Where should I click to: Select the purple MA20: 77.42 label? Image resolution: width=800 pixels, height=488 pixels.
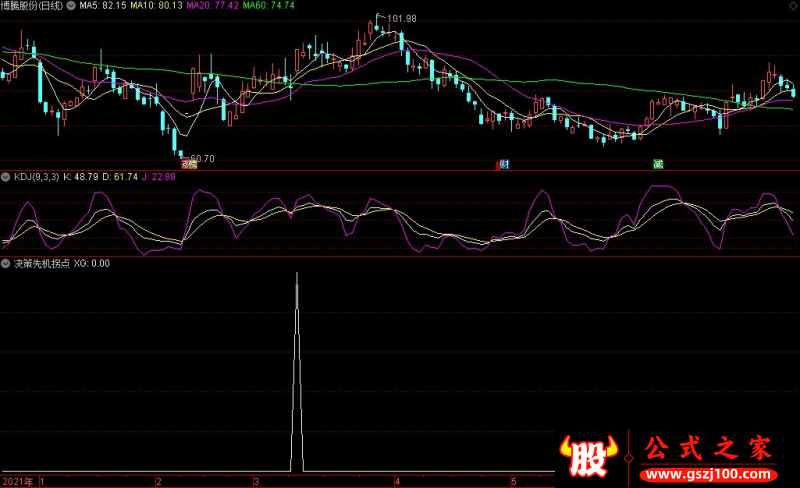212,6
